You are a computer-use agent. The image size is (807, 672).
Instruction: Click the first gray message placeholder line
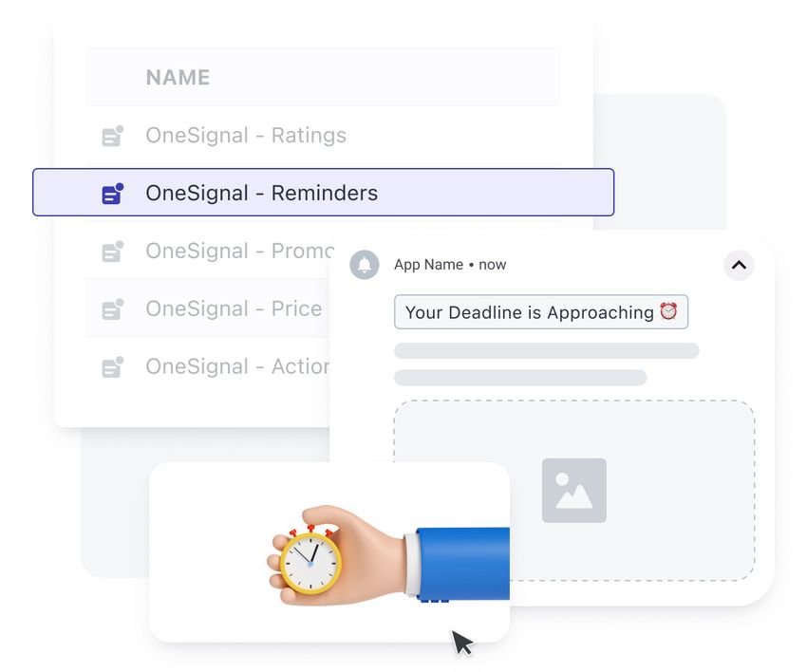pyautogui.click(x=547, y=351)
